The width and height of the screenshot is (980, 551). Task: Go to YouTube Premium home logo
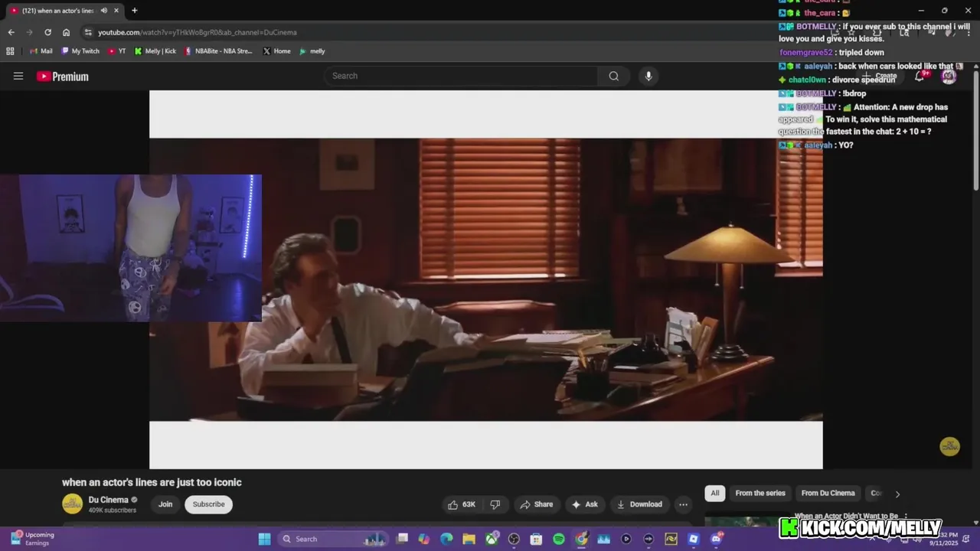click(x=63, y=77)
